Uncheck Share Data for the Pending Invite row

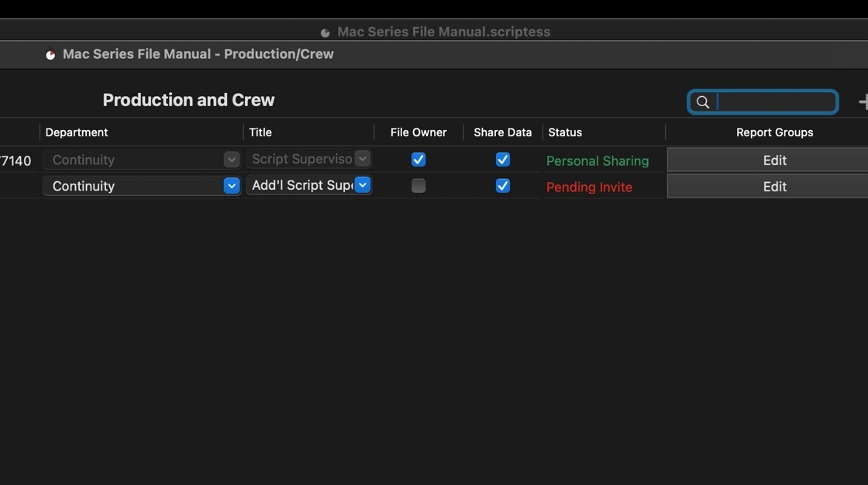(503, 186)
